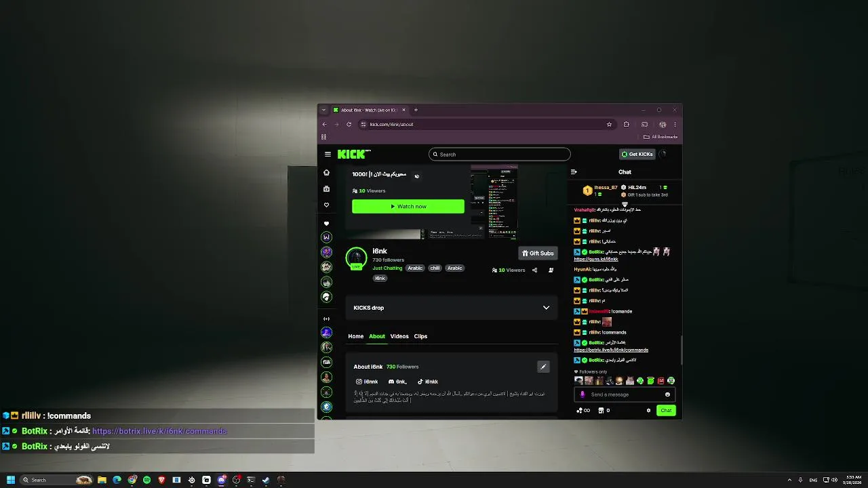Image resolution: width=868 pixels, height=488 pixels.
Task: Open browser extensions puzzle icon
Action: click(626, 124)
